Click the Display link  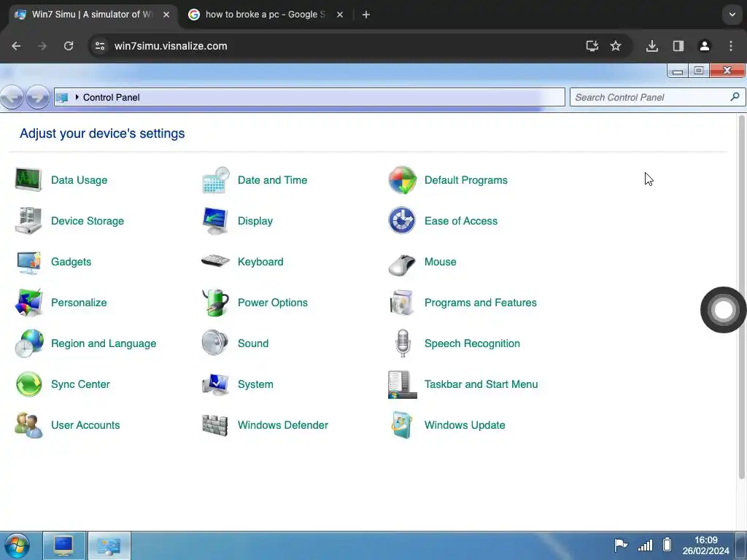coord(255,221)
